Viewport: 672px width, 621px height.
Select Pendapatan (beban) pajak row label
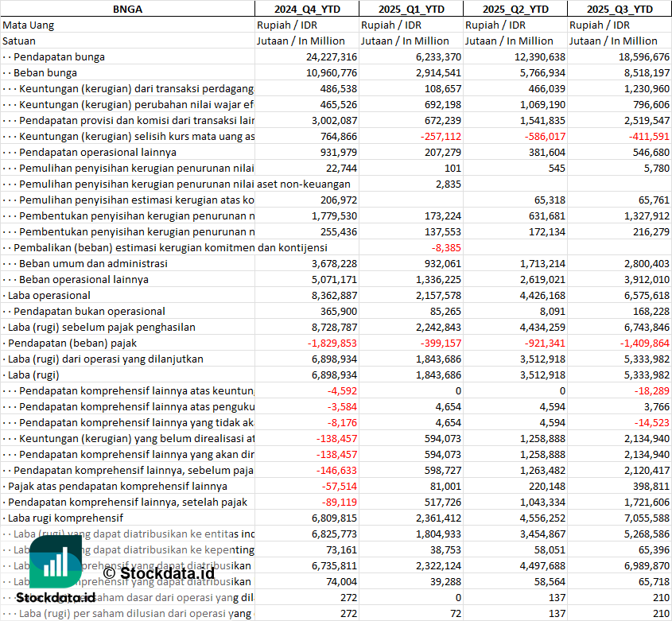[72, 343]
